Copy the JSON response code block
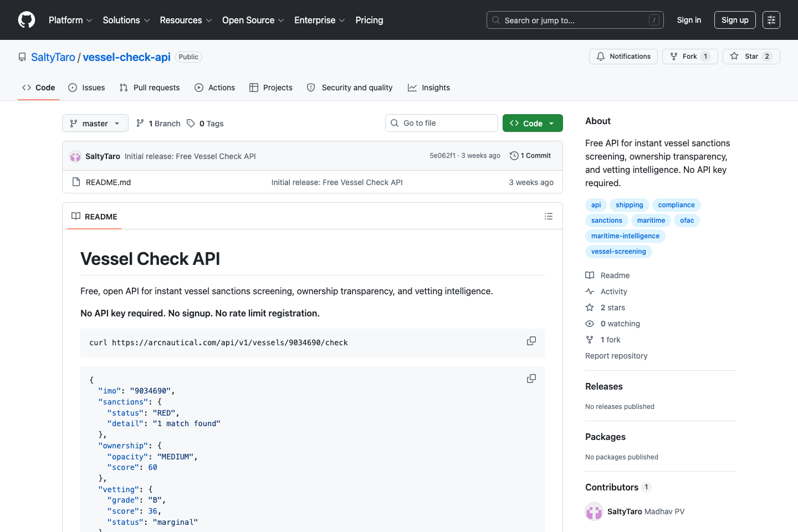The width and height of the screenshot is (798, 532). click(531, 378)
